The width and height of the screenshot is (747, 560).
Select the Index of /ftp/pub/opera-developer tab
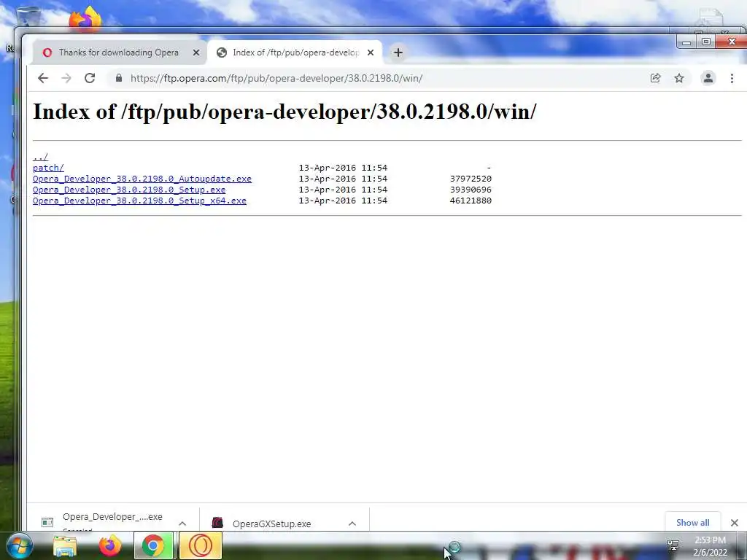(x=295, y=52)
